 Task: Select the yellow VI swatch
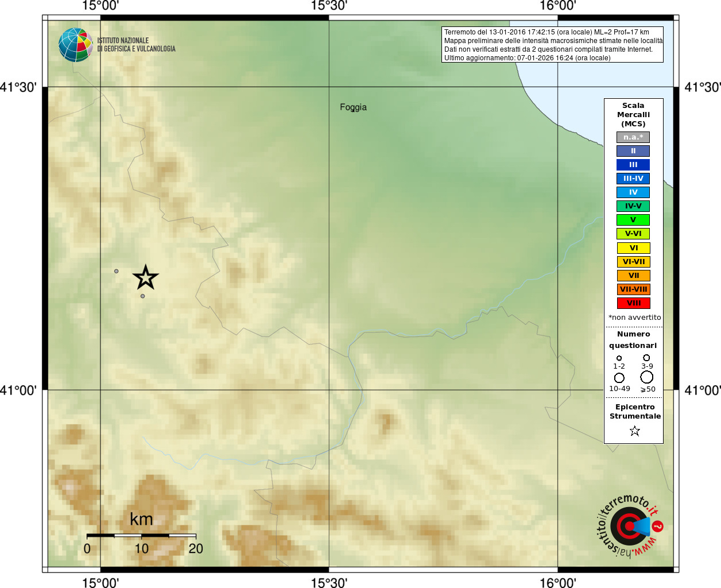tap(633, 248)
